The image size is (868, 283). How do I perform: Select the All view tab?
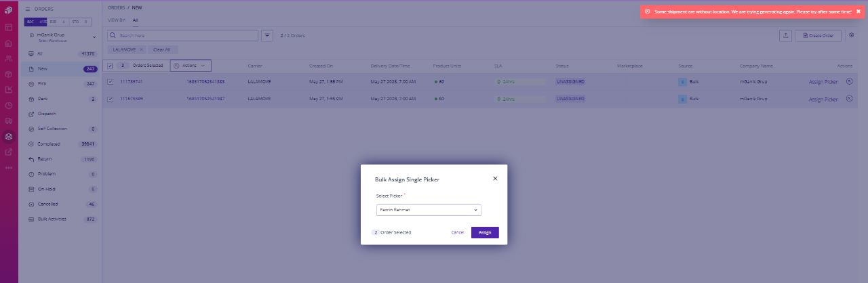[x=136, y=20]
